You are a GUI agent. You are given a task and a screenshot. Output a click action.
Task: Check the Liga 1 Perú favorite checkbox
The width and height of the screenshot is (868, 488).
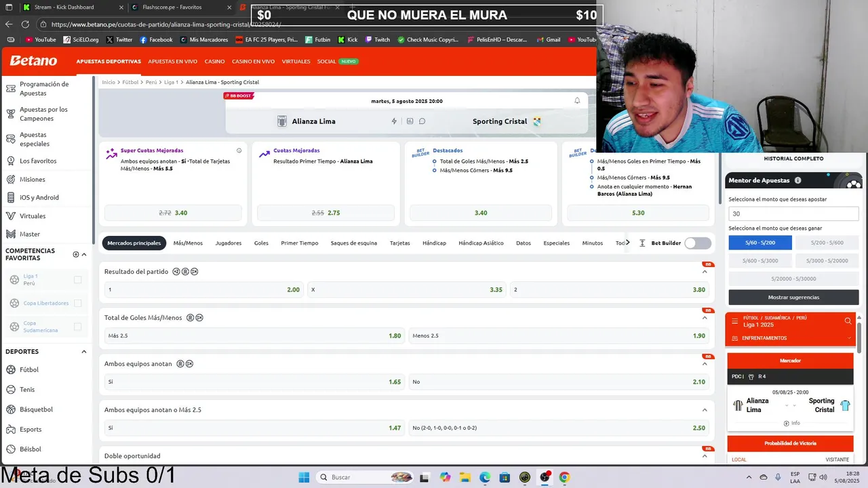[x=77, y=280]
